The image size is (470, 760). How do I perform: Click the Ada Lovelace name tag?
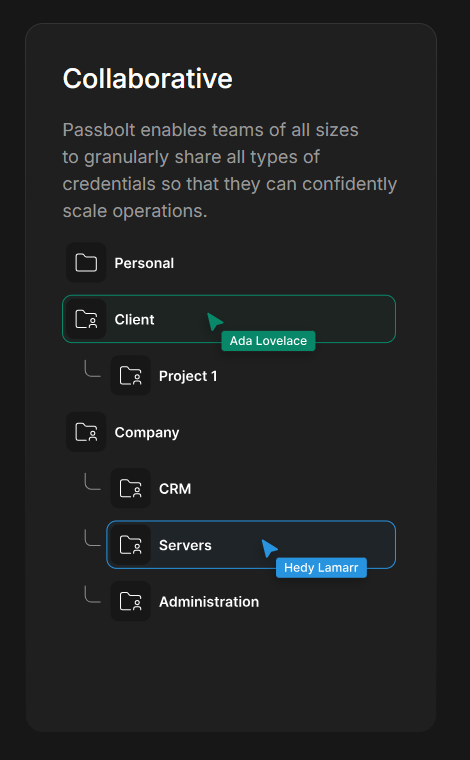click(268, 341)
